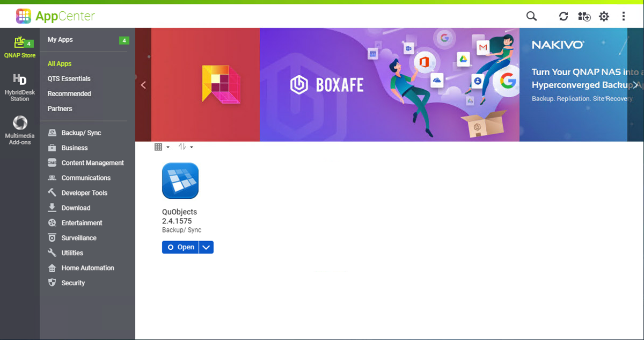Click the Backup/ Sync label under QuObjects

181,230
